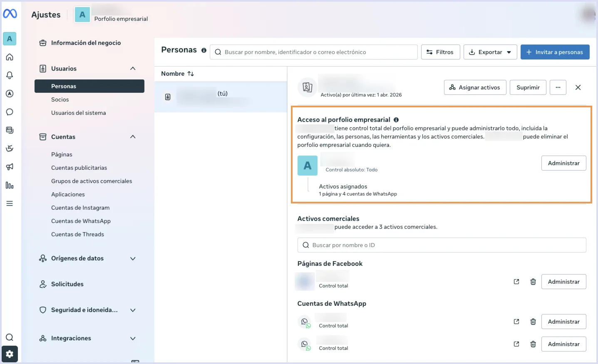Open the megaphone ads icon
This screenshot has width=598, height=364.
click(10, 167)
